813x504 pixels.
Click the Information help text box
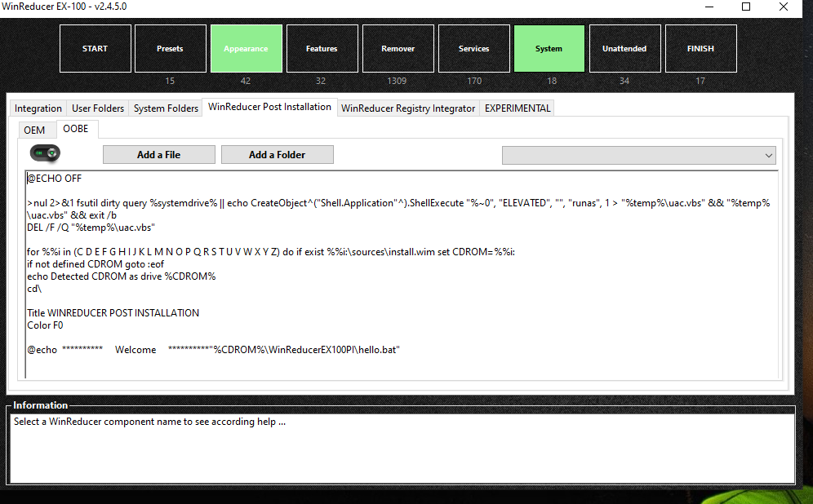pos(402,449)
